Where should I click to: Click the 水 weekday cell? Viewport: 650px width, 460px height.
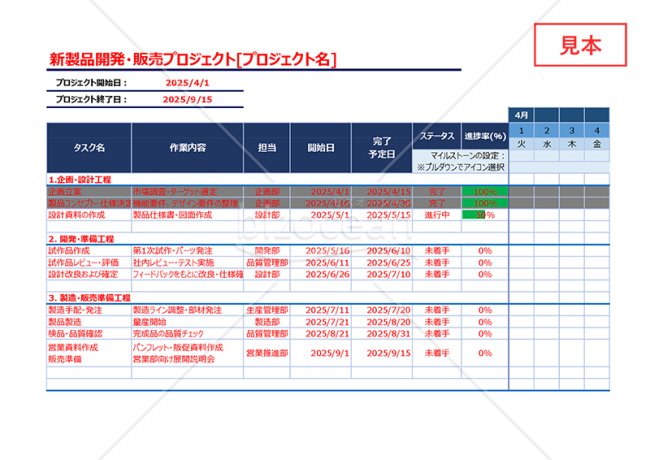[x=547, y=144]
